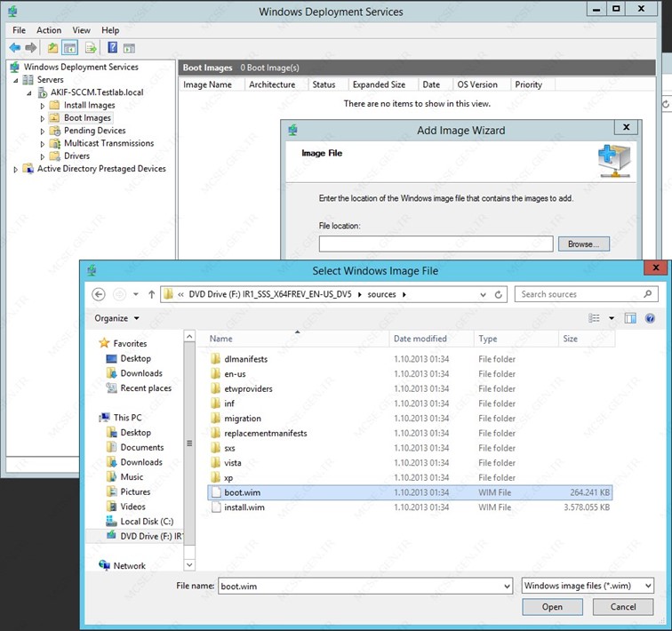Open the View menu
This screenshot has height=631, width=672.
click(x=81, y=30)
